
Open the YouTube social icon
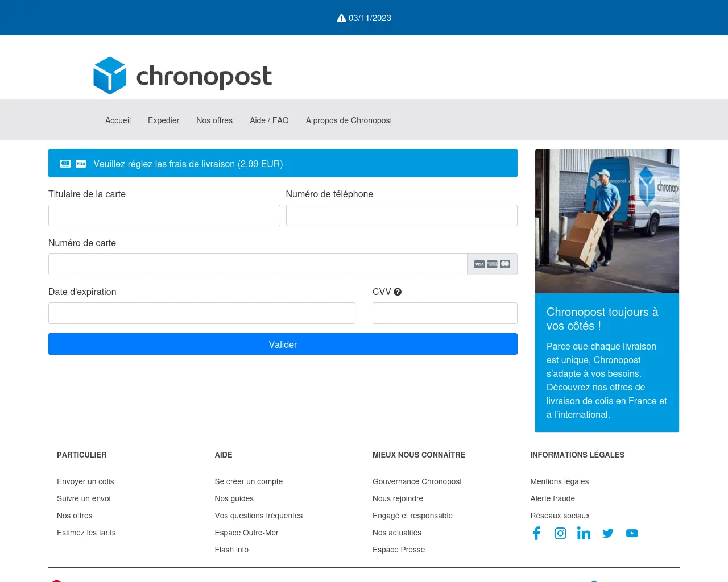tap(632, 533)
